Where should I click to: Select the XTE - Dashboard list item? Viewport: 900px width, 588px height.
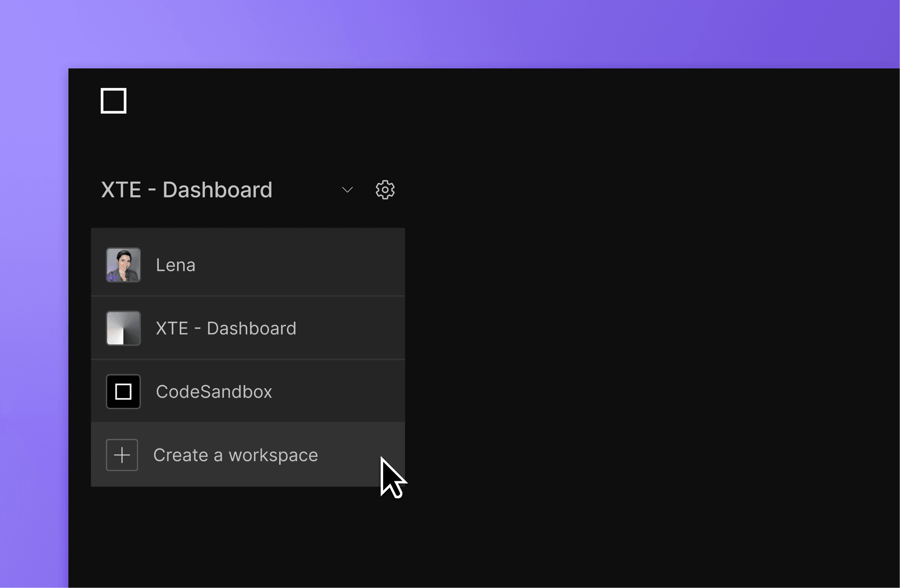click(x=249, y=328)
